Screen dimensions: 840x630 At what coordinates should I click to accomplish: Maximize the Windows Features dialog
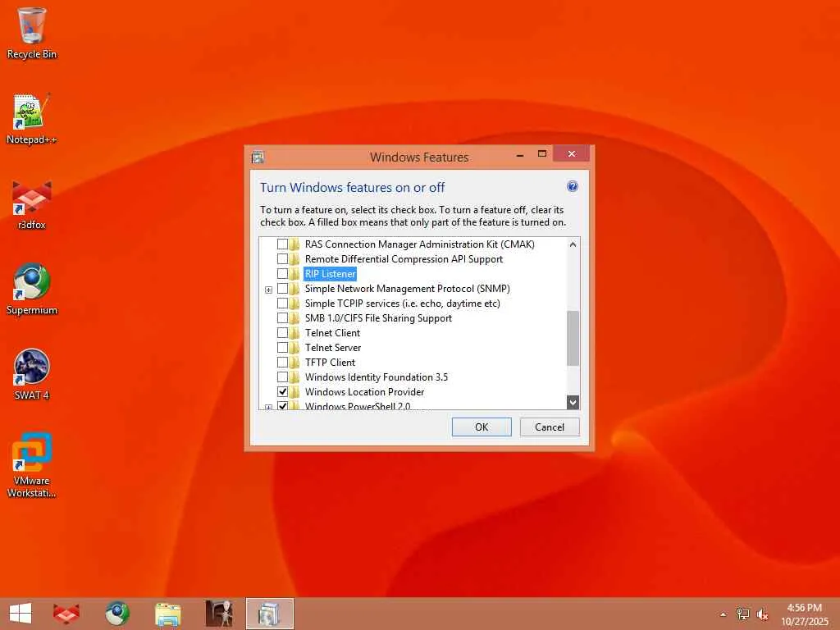pos(541,154)
